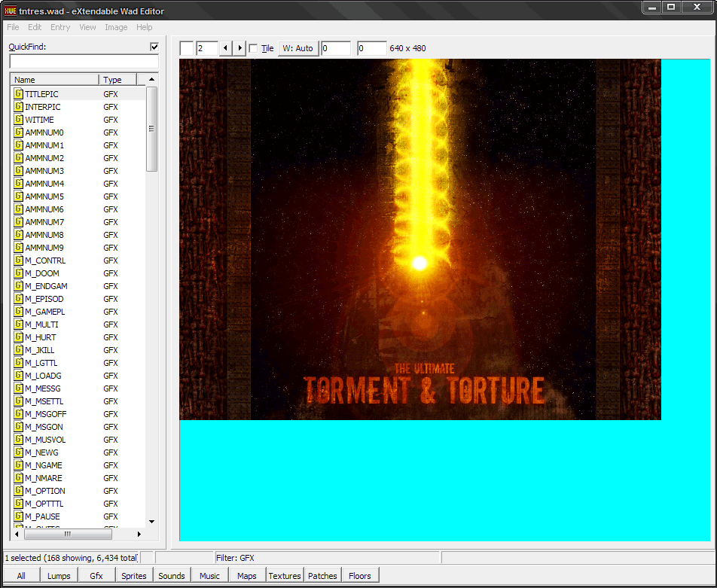Click the XWE application icon in title bar
Screen dimensions: 717x588
pyautogui.click(x=10, y=11)
